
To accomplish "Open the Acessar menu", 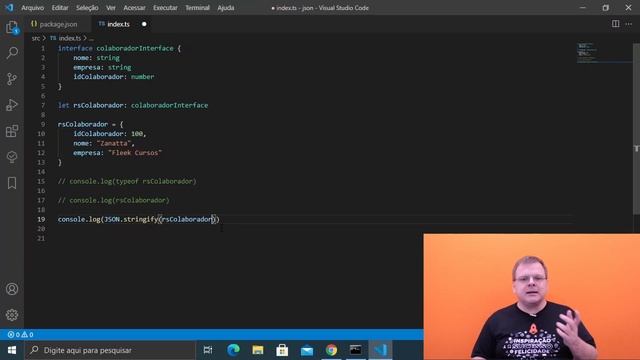I will coord(134,8).
